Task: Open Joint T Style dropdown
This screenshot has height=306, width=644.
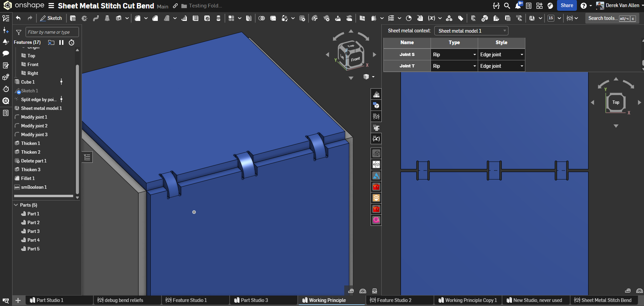Action: pyautogui.click(x=501, y=66)
